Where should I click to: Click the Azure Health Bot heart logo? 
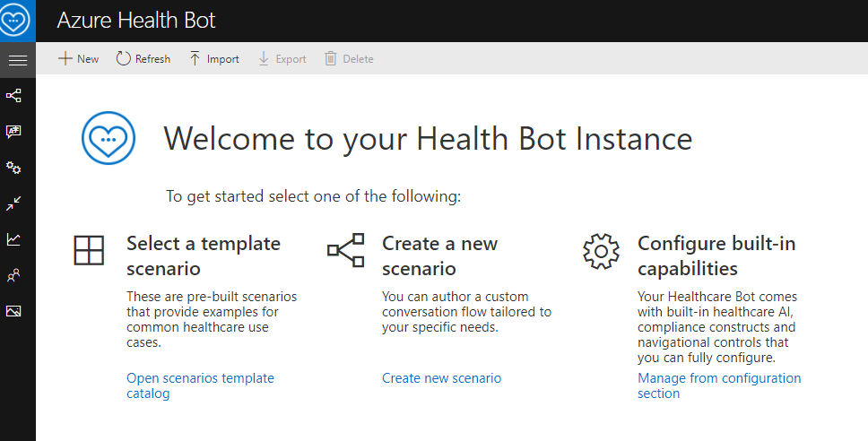pos(17,20)
